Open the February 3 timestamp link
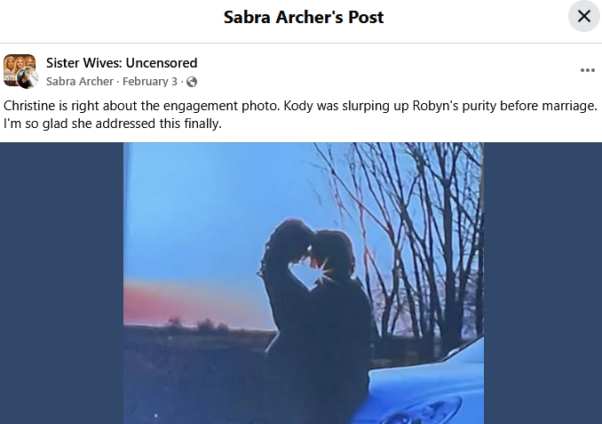 tap(150, 81)
